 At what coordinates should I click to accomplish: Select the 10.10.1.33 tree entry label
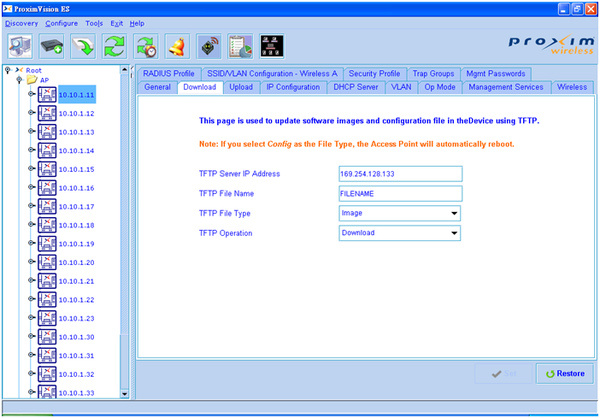(x=77, y=393)
